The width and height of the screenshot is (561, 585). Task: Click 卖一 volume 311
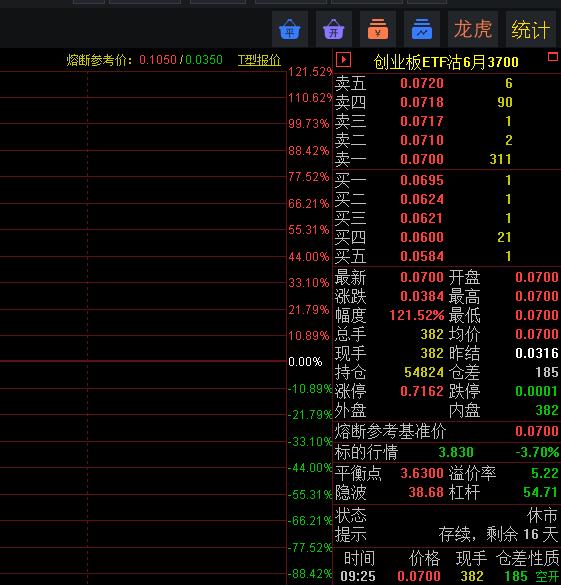click(x=501, y=159)
